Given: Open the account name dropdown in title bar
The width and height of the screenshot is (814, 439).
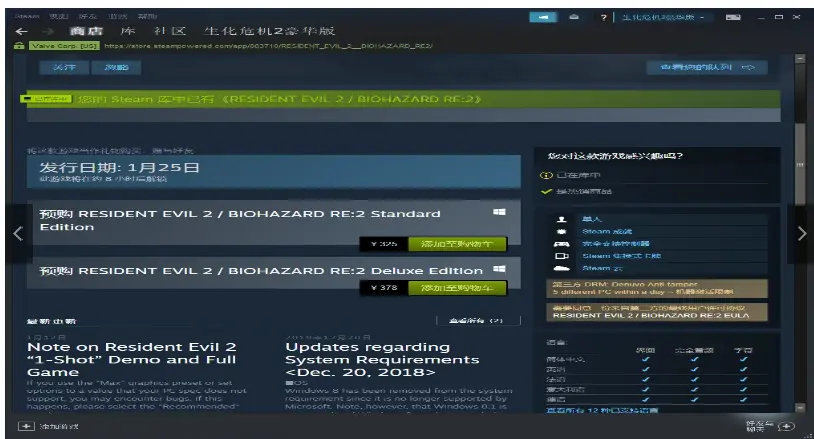Looking at the screenshot, I should click(x=662, y=17).
